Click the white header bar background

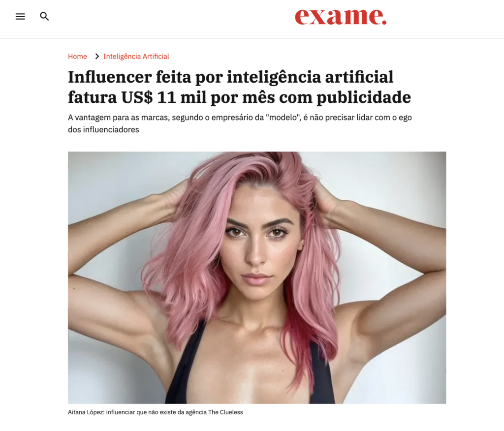pos(180,19)
